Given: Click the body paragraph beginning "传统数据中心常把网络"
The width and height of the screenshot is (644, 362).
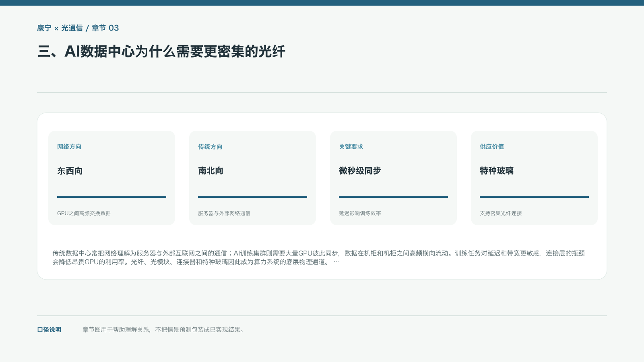Looking at the screenshot, I should [x=318, y=257].
